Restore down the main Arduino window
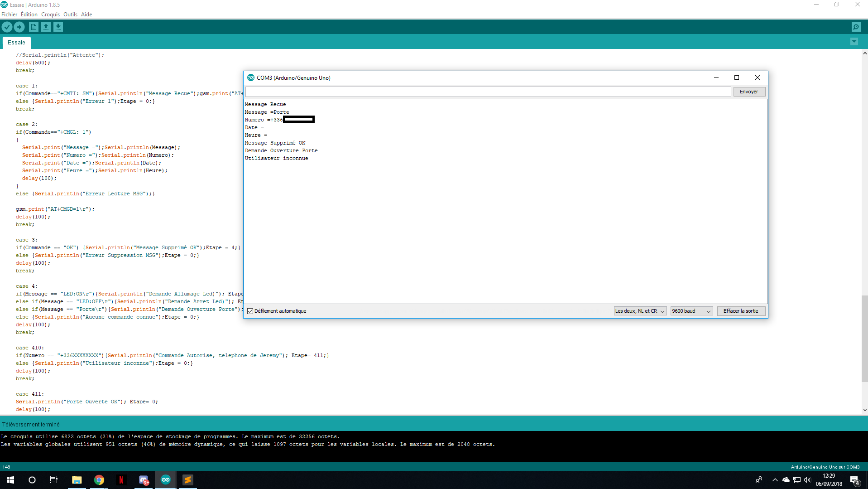This screenshot has width=868, height=489. pos(837,5)
